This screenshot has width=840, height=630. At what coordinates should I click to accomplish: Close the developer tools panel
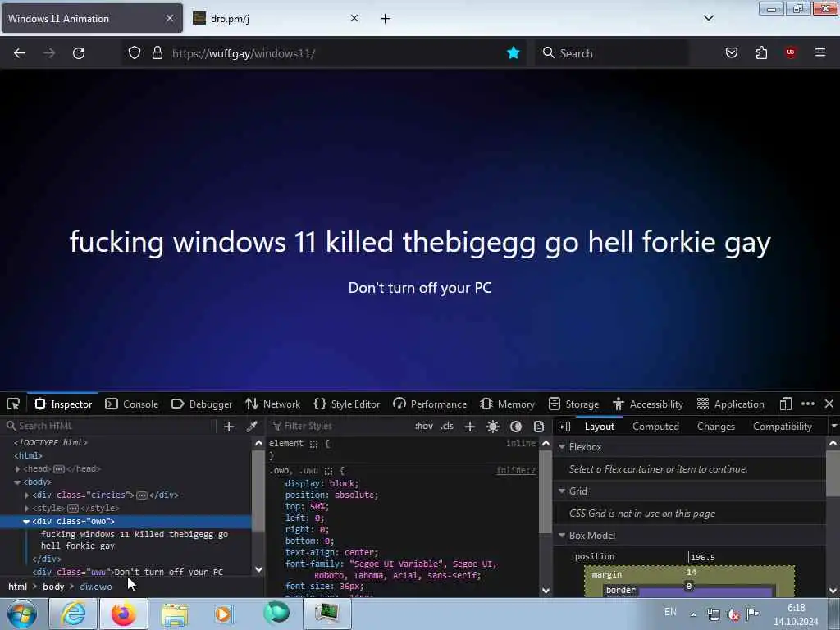pyautogui.click(x=829, y=404)
